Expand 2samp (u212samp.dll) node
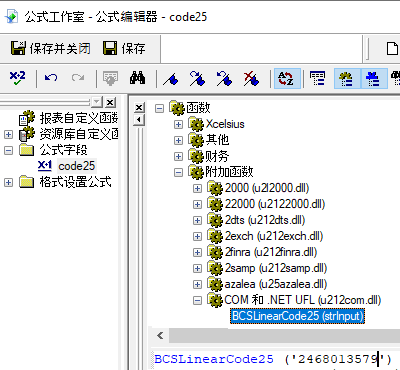400x370 pixels. tap(197, 268)
